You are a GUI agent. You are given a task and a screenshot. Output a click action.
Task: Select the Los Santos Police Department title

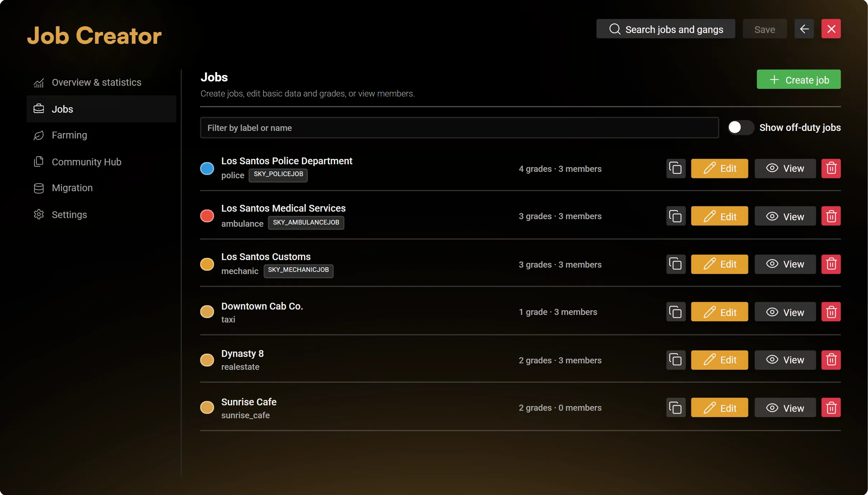point(286,161)
